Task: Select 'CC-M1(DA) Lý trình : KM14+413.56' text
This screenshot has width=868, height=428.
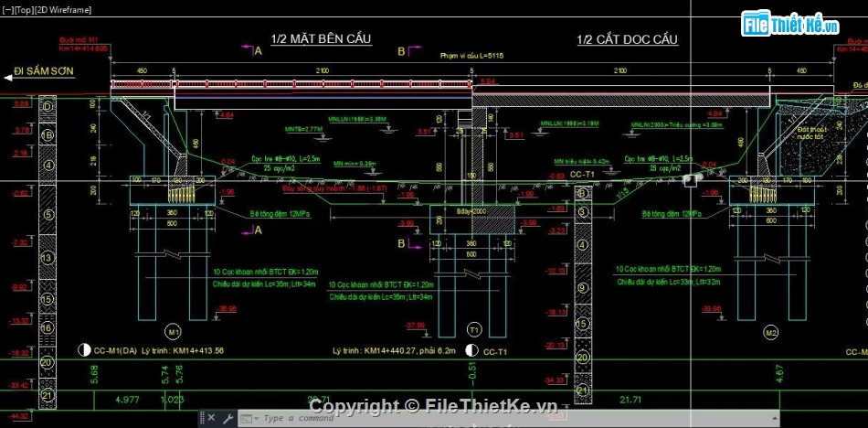Action: [158, 351]
